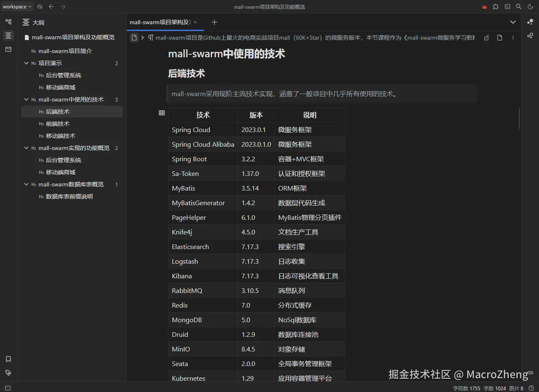Viewport: 539px width, 392px height.
Task: Jump to mall-swarm项目简介 heading
Action: 72,51
